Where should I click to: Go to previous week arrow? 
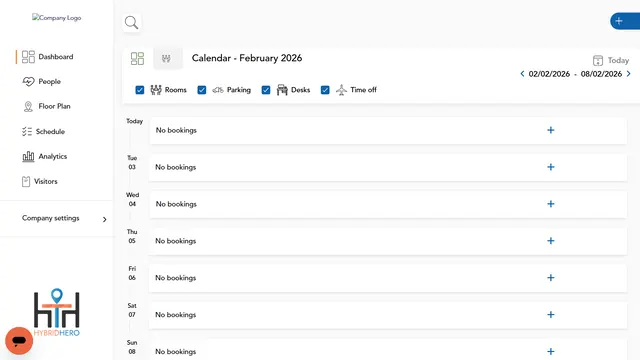[522, 74]
